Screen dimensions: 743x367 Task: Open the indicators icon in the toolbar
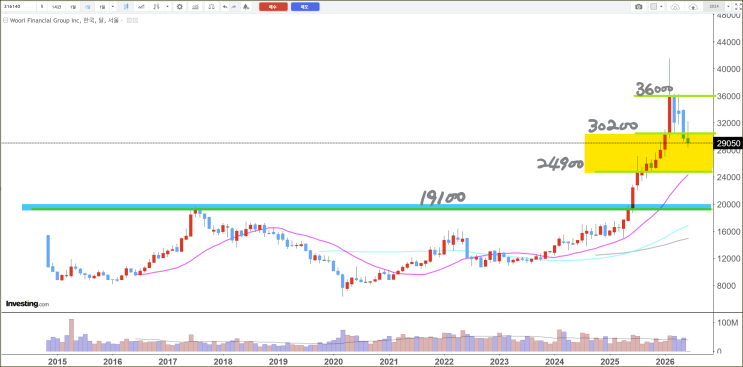click(x=195, y=7)
